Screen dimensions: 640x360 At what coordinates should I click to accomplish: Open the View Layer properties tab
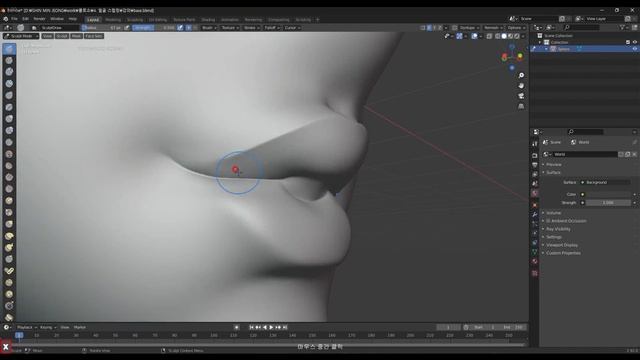[x=535, y=174]
